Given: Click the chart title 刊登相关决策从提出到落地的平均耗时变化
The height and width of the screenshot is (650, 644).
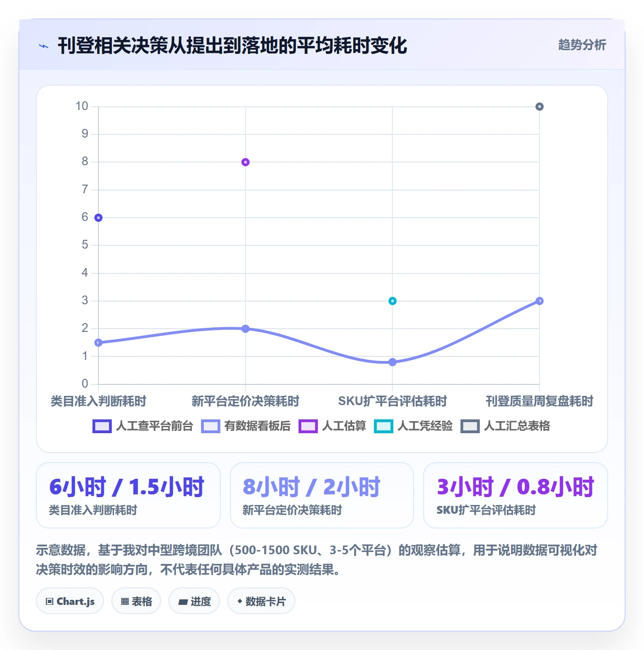Looking at the screenshot, I should pyautogui.click(x=232, y=46).
